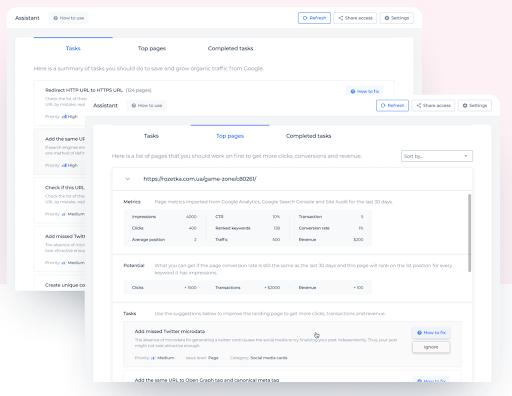The width and height of the screenshot is (512, 396).
Task: Click the question icon beside back How to use
Action: 55,18
